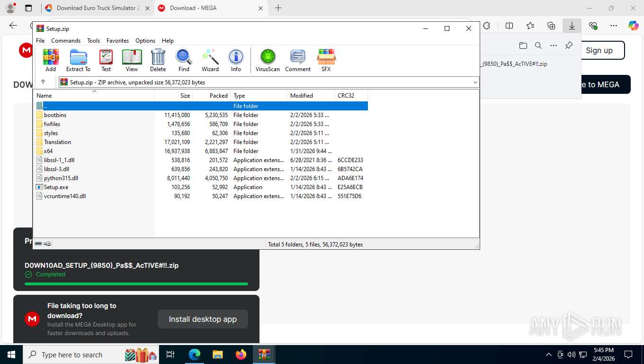
Task: Sort by the Size column header
Action: click(174, 96)
